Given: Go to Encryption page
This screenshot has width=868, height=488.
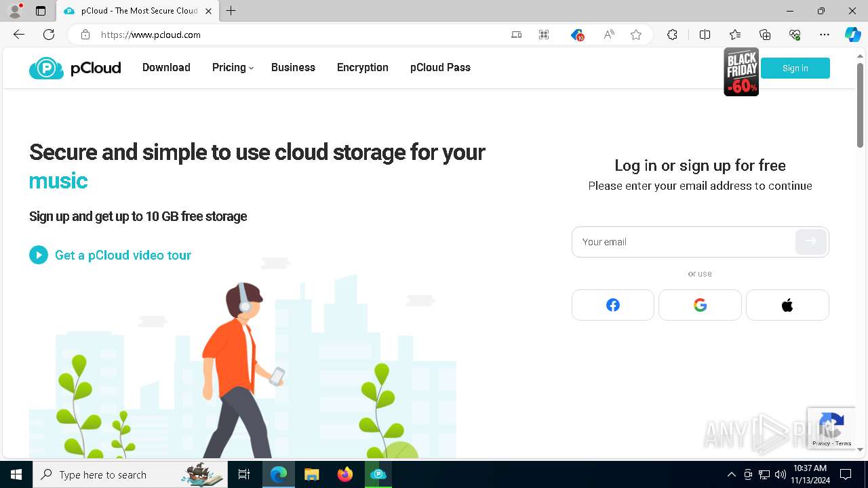Looking at the screenshot, I should [x=363, y=68].
